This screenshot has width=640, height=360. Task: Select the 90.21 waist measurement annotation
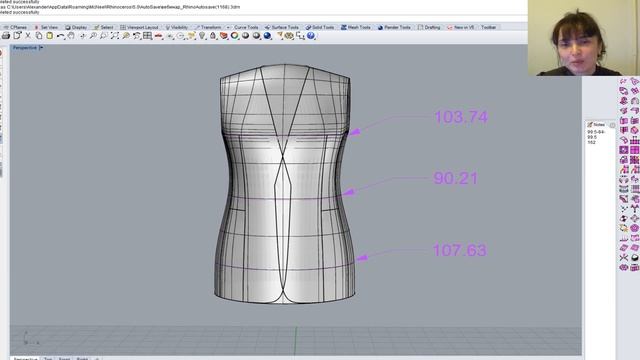[455, 178]
